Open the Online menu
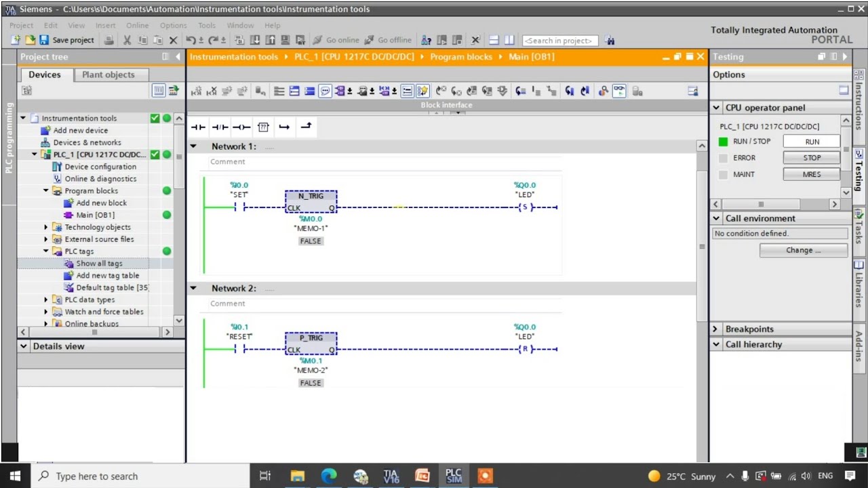 tap(137, 25)
